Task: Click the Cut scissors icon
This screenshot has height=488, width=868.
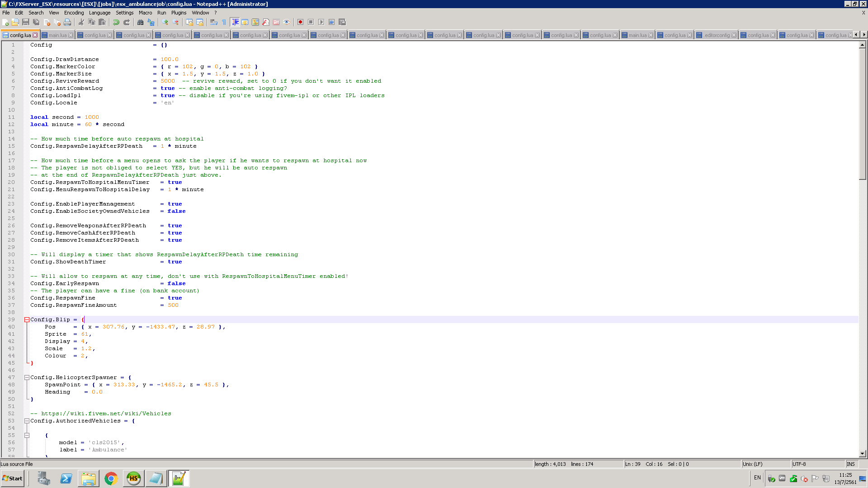Action: (x=81, y=22)
